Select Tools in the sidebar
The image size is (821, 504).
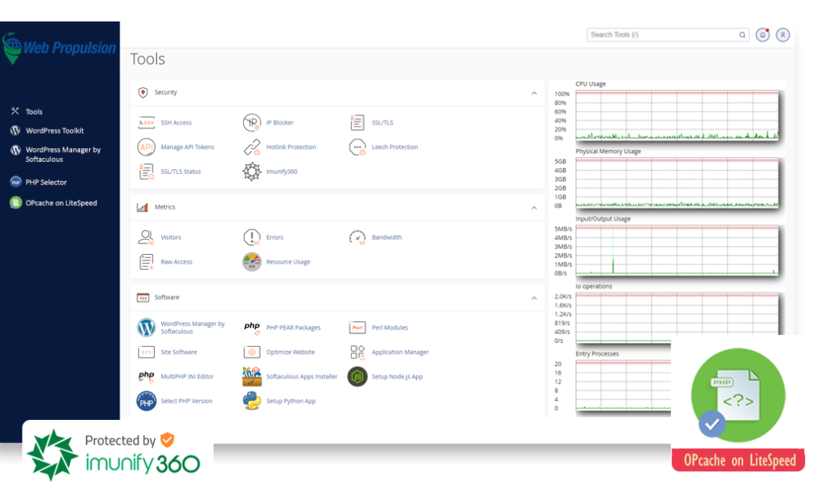(34, 112)
